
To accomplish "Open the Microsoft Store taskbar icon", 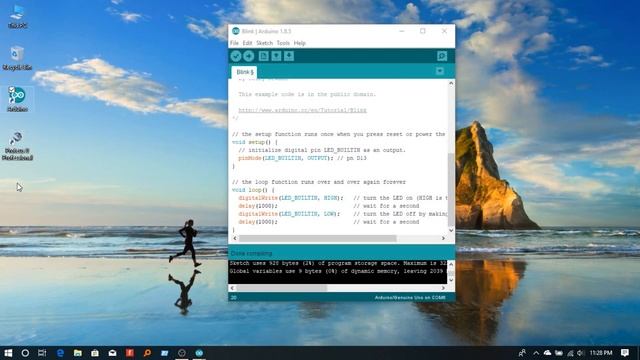I will pyautogui.click(x=95, y=353).
